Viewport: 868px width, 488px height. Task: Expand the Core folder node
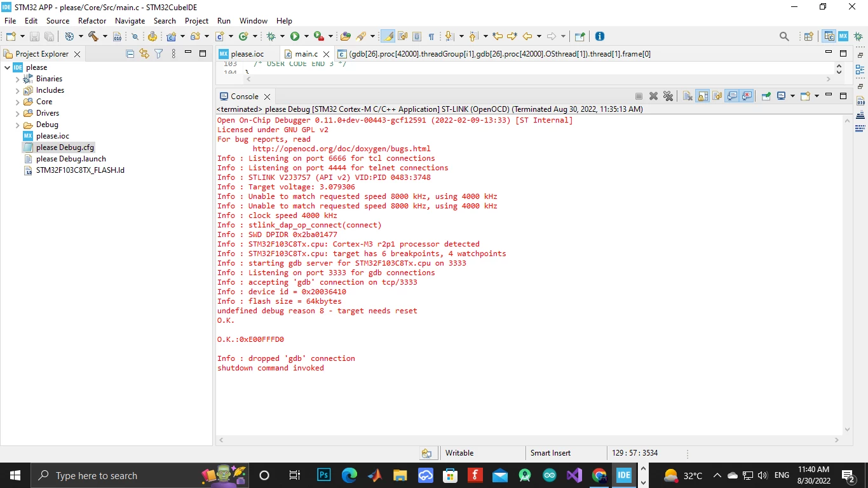[x=17, y=102]
